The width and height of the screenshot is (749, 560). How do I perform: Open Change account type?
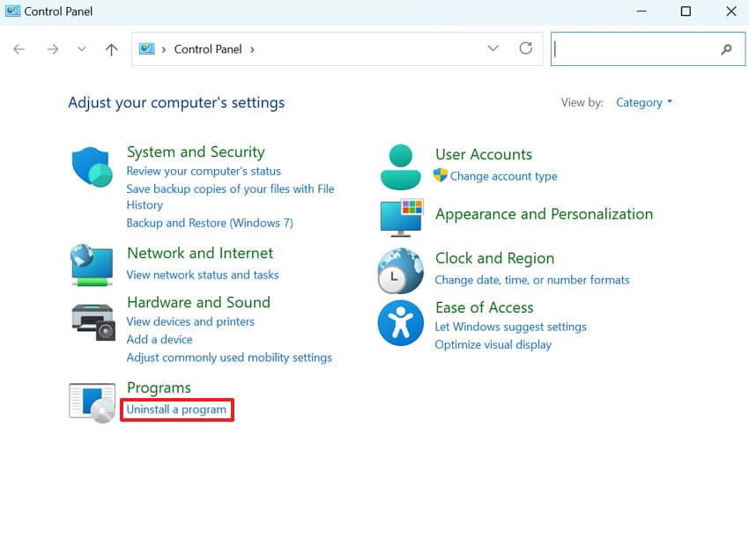[x=503, y=176]
